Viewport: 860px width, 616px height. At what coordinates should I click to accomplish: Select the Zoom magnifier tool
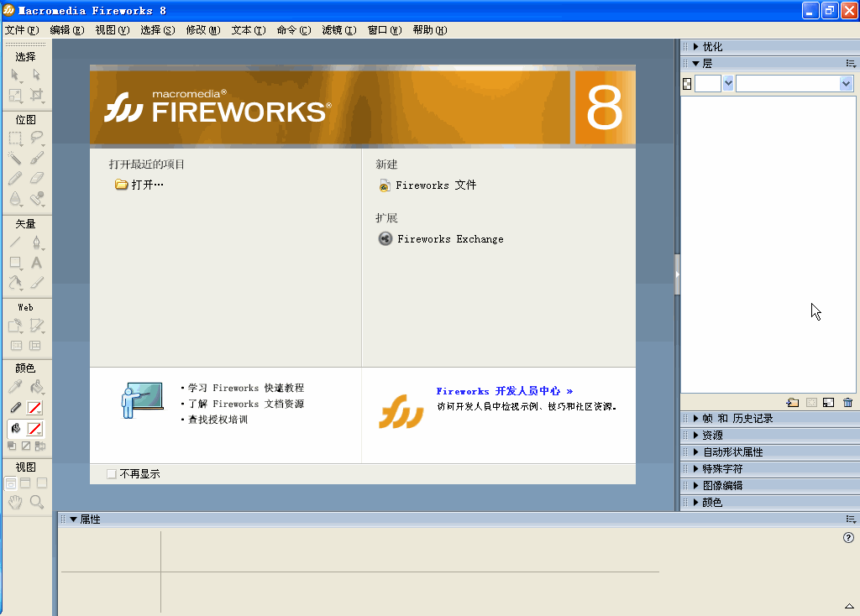[36, 502]
